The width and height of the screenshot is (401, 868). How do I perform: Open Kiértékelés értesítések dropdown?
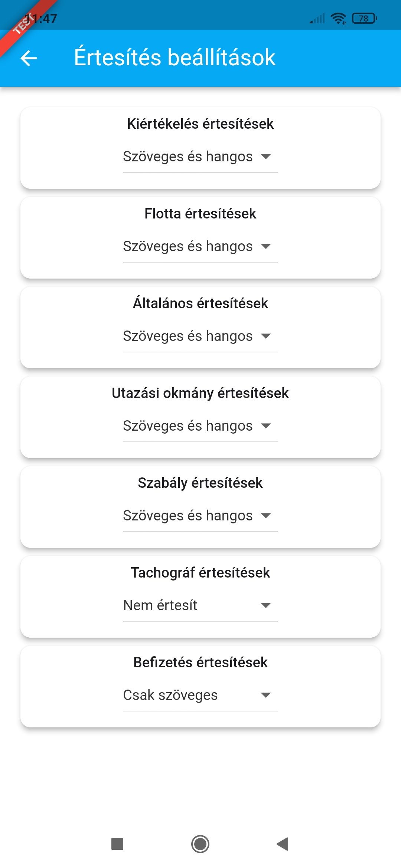tap(200, 157)
